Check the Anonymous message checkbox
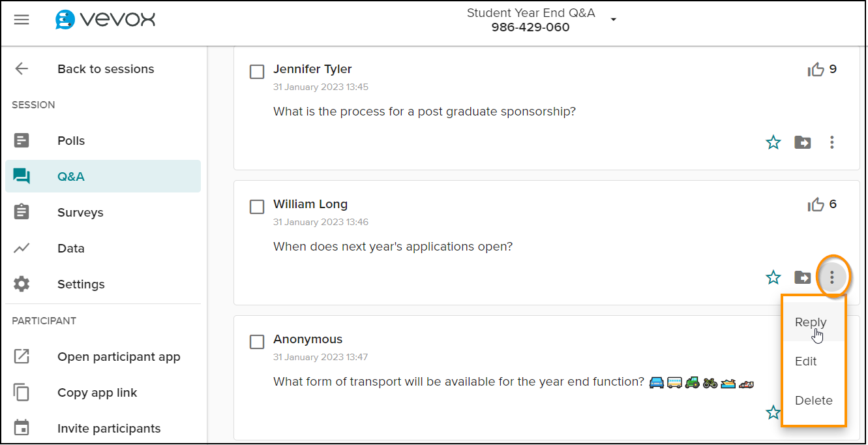The width and height of the screenshot is (868, 445). (x=257, y=341)
